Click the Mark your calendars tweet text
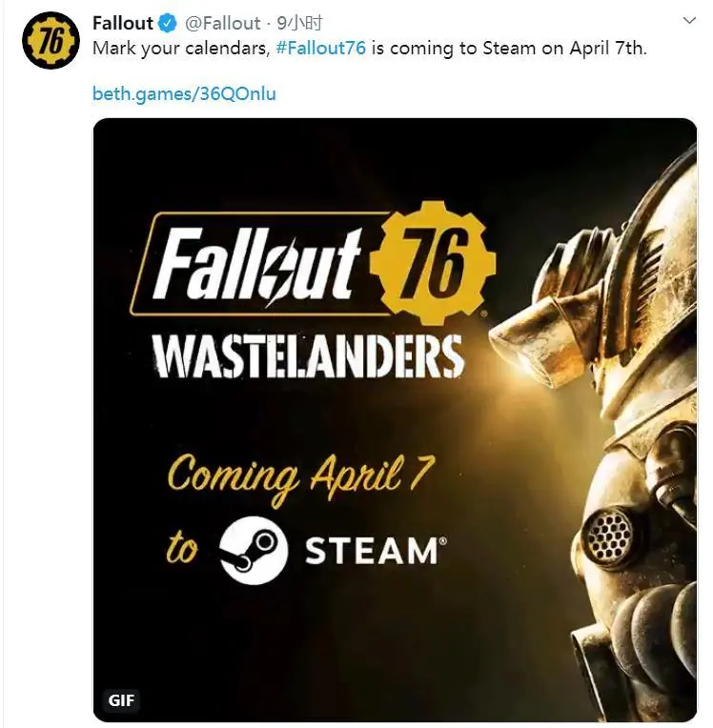Screen dimensions: 713x728 pos(369,49)
